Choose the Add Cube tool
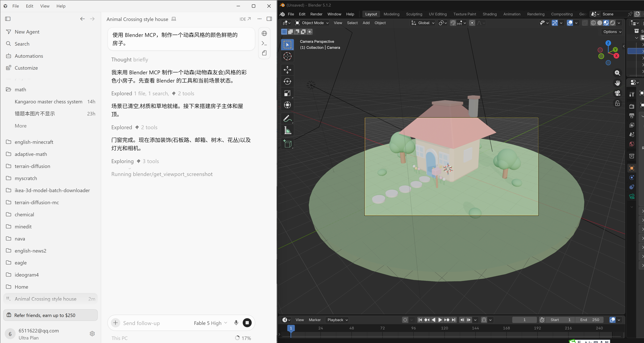 pos(287,144)
